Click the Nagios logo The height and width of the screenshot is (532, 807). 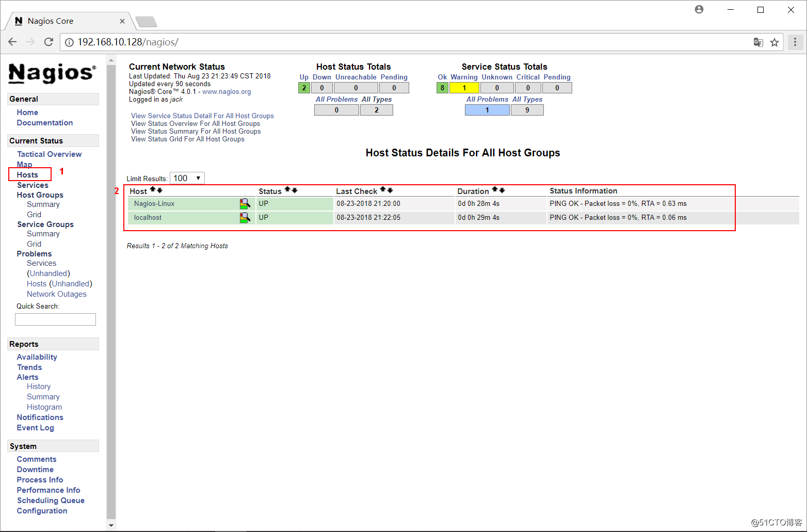coord(52,73)
